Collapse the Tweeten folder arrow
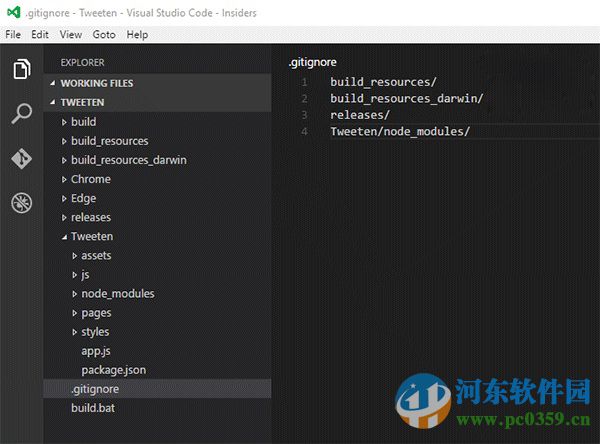This screenshot has width=600, height=444. pos(64,237)
